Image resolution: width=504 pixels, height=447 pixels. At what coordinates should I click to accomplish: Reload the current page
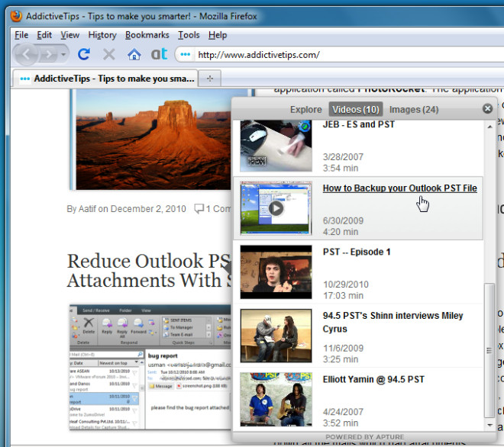[84, 54]
